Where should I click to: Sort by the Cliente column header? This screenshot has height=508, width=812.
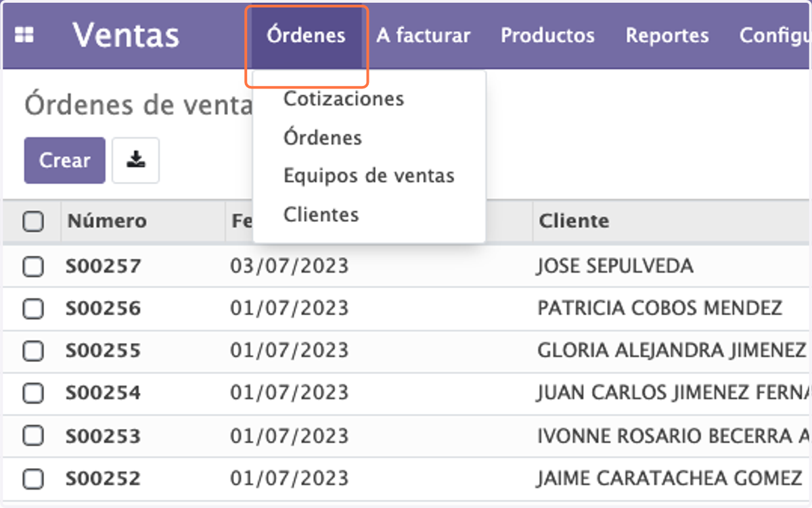(574, 221)
